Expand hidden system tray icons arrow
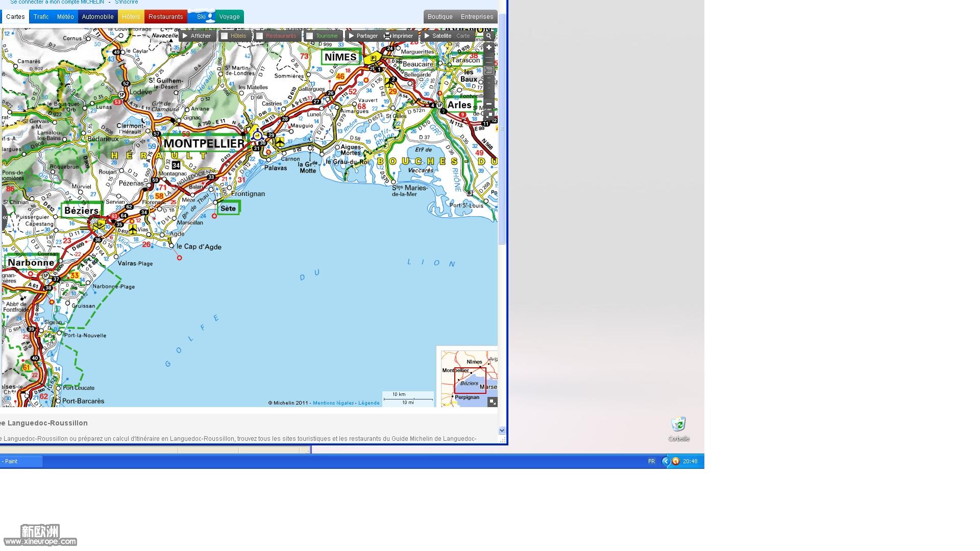This screenshot has width=980, height=551. [666, 461]
